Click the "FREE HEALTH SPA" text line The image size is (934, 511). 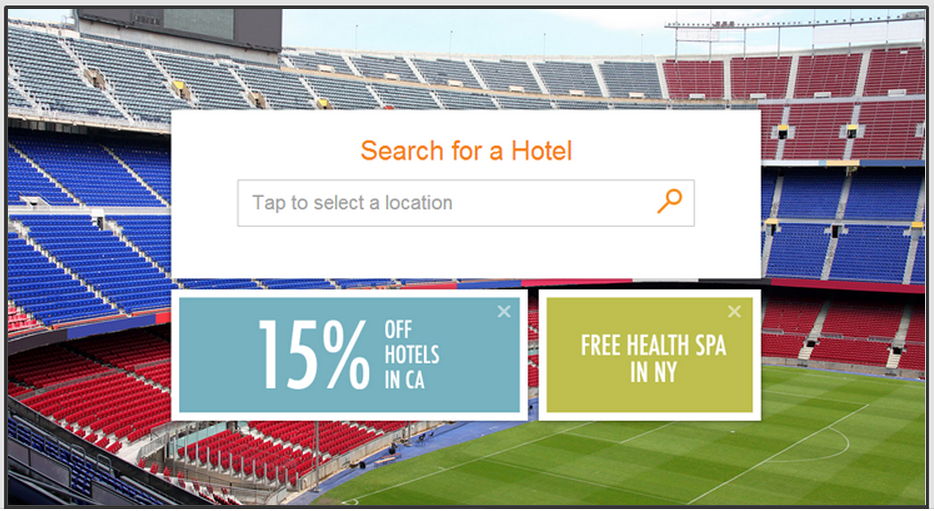[653, 345]
